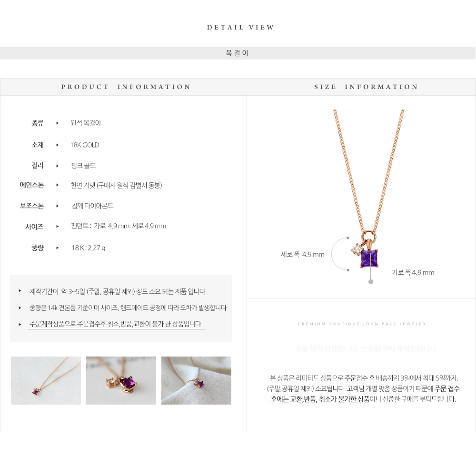Click the arrow bullet next to 컬러
The image size is (476, 456).
pos(58,166)
